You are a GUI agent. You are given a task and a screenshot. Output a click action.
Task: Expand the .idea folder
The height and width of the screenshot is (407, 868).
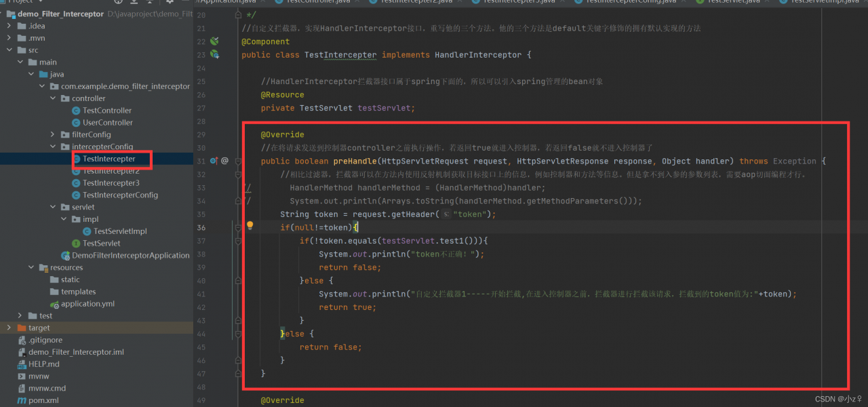[x=10, y=26]
